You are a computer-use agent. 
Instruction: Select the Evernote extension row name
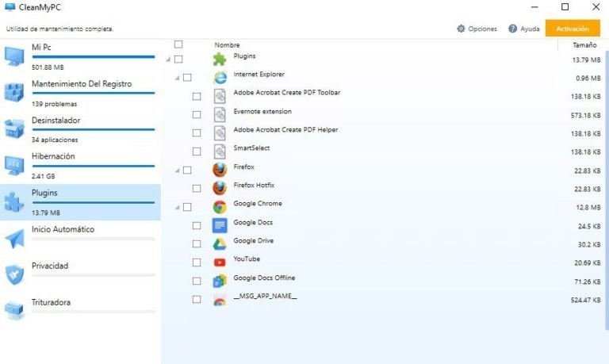262,111
